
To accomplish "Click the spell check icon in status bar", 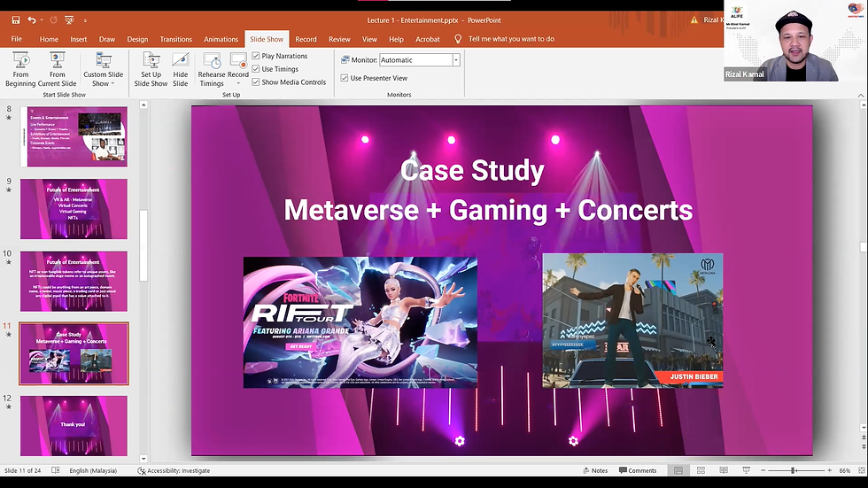I will pos(55,470).
